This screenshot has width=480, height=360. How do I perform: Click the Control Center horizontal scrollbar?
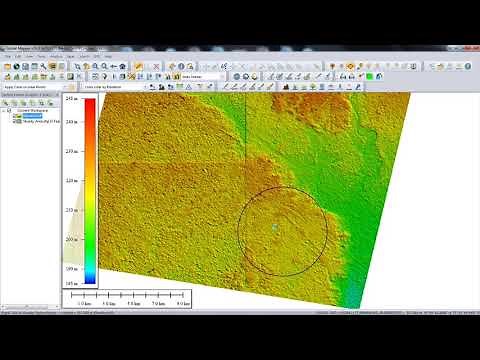tap(29, 306)
